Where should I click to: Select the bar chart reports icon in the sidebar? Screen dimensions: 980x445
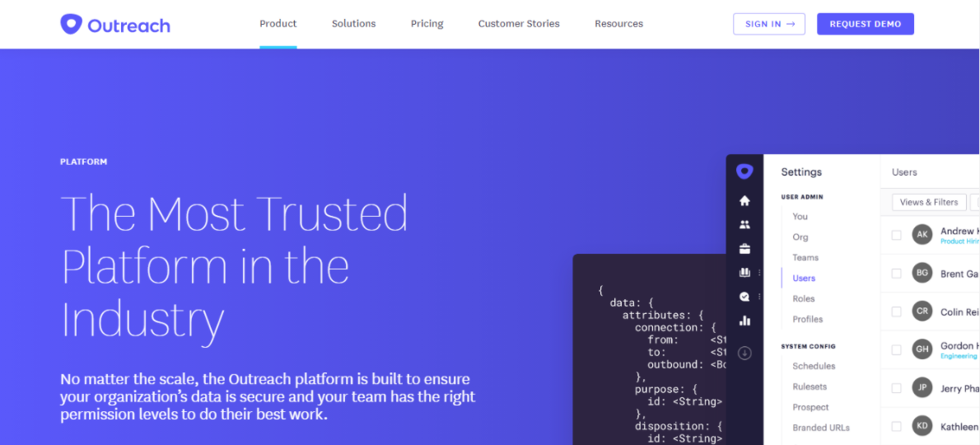pos(744,321)
